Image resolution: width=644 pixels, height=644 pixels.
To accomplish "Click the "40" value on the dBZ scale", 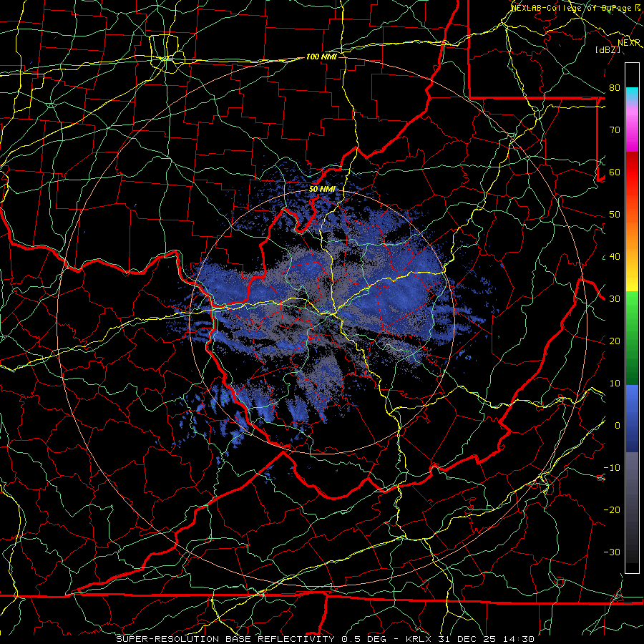I will [615, 257].
